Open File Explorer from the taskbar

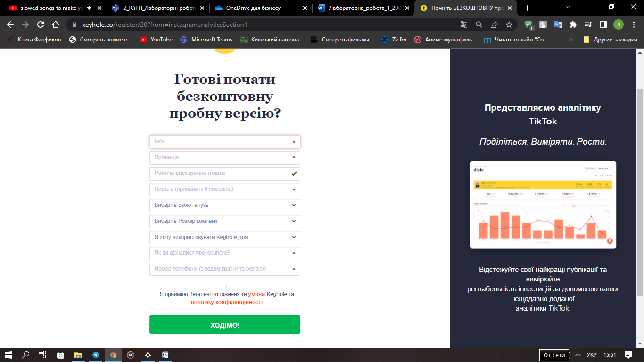tap(78, 355)
